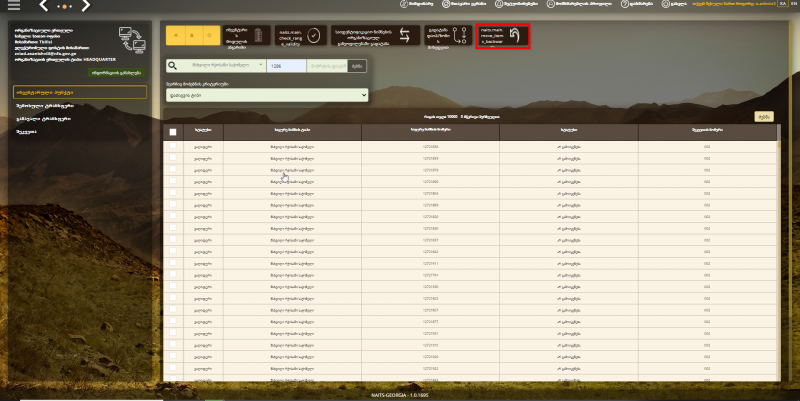Click the swap arrows transfer toolbar button
Image resolution: width=800 pixels, height=401 pixels.
pyautogui.click(x=375, y=35)
